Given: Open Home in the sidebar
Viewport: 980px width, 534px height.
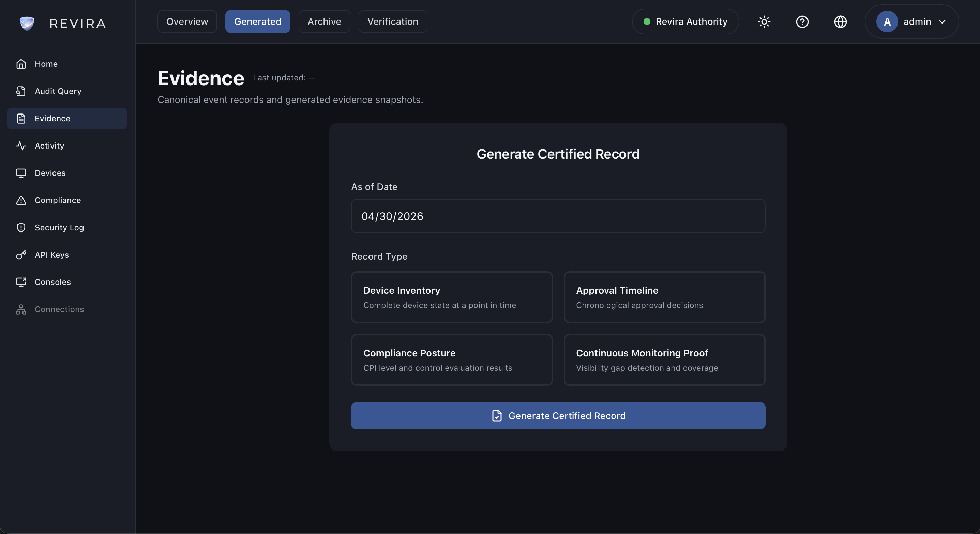Looking at the screenshot, I should (67, 64).
